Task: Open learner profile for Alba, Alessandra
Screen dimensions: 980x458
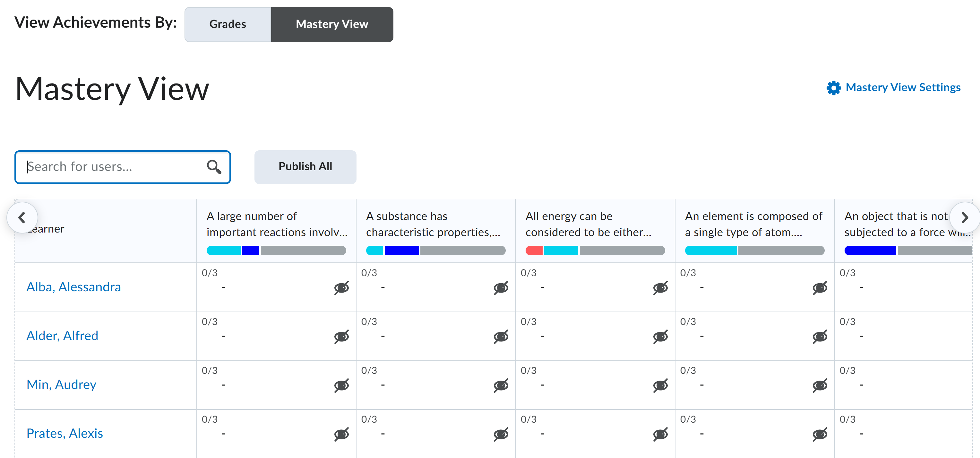Action: 74,287
